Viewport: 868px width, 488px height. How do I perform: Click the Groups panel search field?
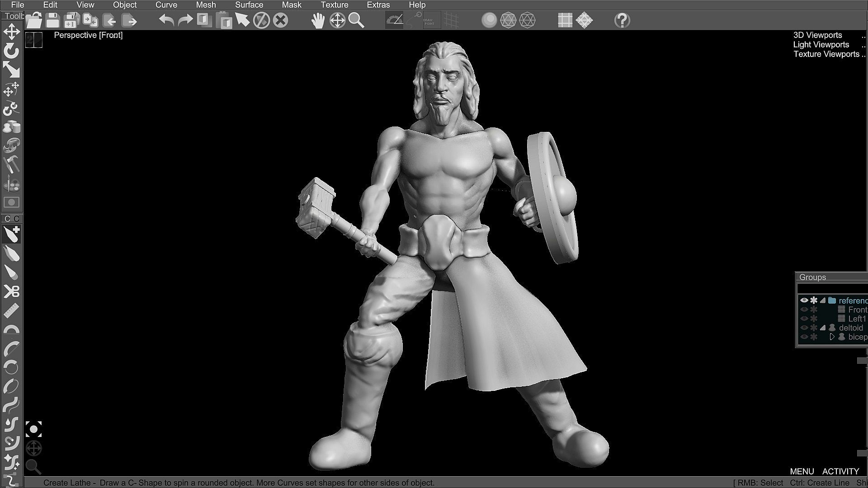(832, 288)
